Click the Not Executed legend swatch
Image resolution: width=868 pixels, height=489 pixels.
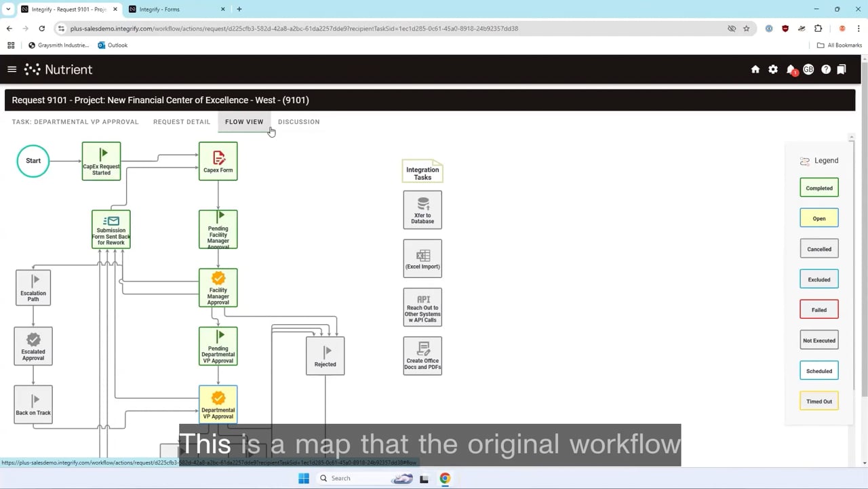pyautogui.click(x=819, y=340)
